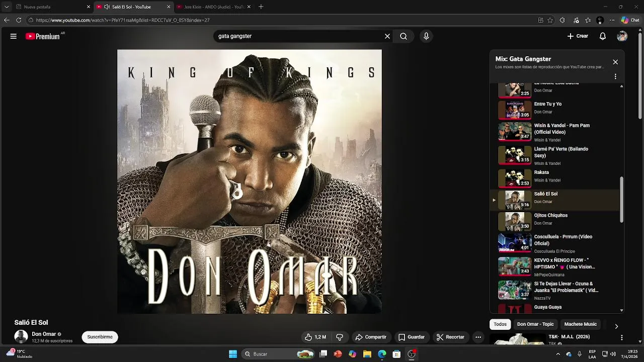Open the browser extensions puzzle icon

point(562,20)
